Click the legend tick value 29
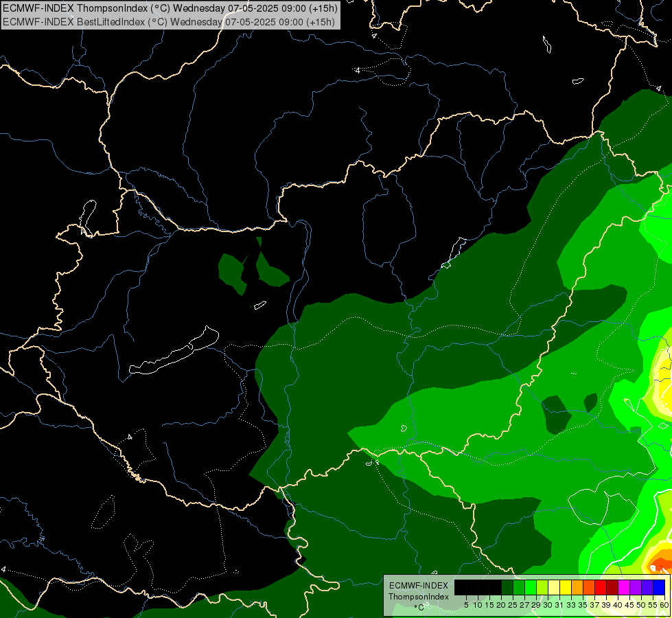The width and height of the screenshot is (672, 618). click(537, 605)
